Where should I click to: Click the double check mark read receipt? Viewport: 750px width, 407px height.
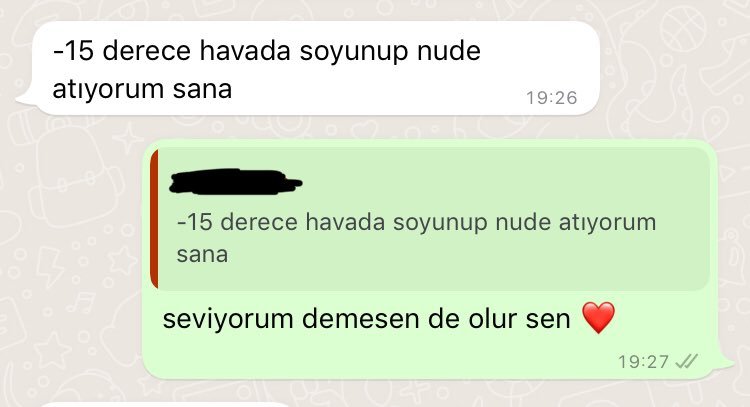(x=686, y=362)
